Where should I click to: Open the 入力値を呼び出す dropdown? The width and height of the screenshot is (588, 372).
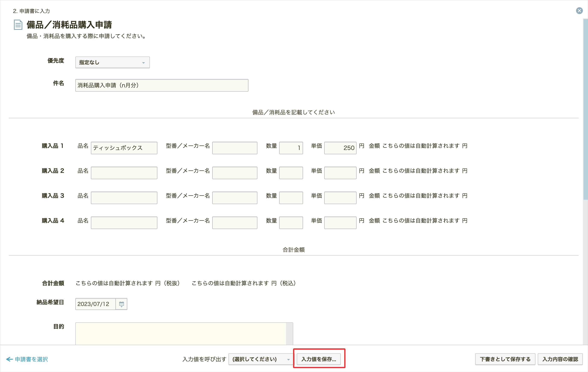coord(261,359)
